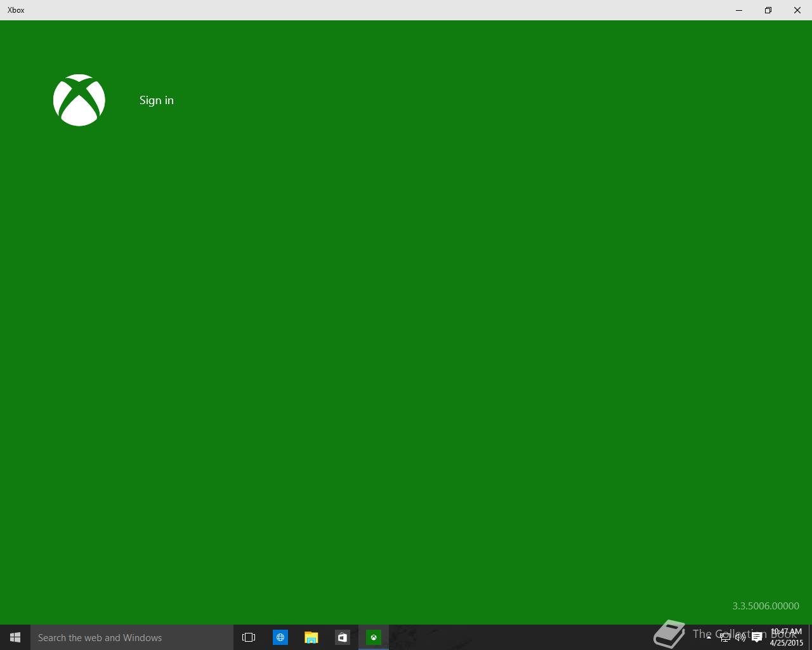Open the Store app on taskbar
The height and width of the screenshot is (650, 812).
343,637
